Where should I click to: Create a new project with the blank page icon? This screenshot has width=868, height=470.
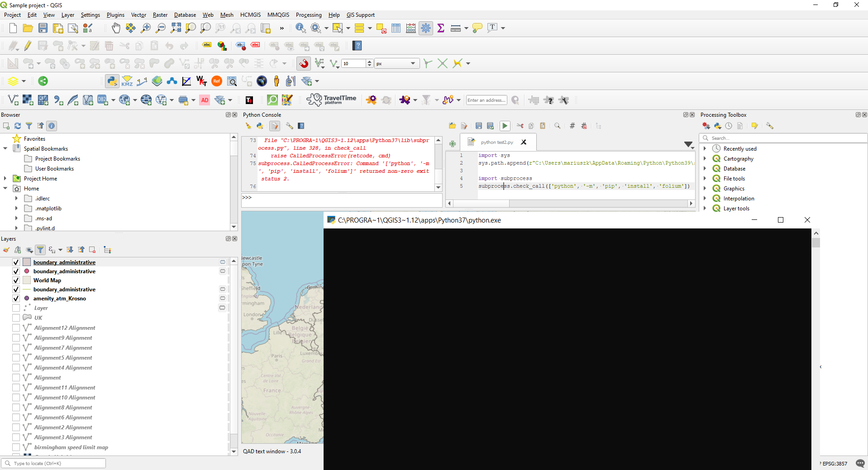[13, 28]
